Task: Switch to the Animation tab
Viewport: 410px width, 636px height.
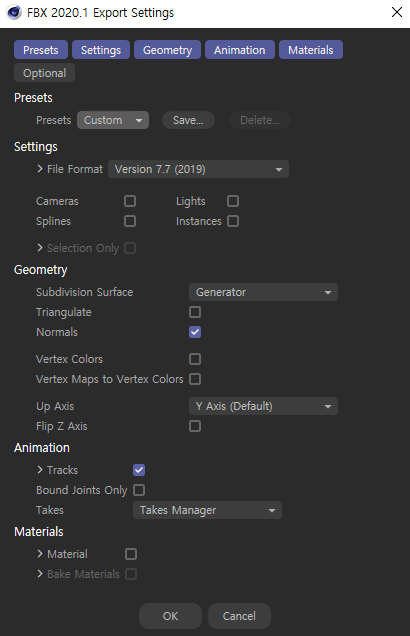Action: pos(240,50)
